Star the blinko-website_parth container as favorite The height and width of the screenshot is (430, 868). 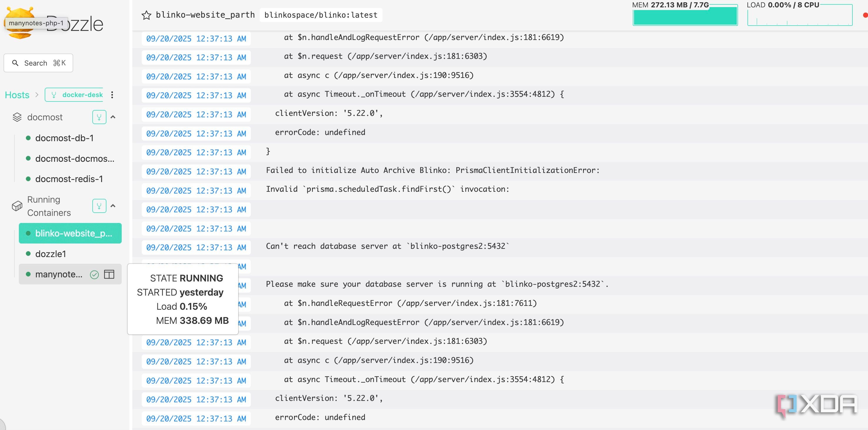pyautogui.click(x=146, y=15)
